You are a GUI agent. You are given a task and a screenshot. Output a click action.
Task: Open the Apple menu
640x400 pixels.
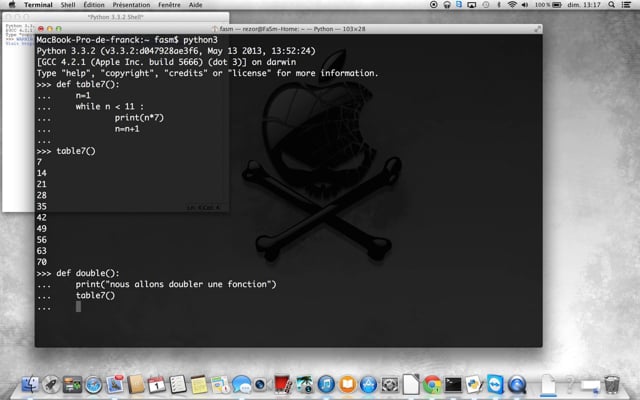pyautogui.click(x=12, y=5)
